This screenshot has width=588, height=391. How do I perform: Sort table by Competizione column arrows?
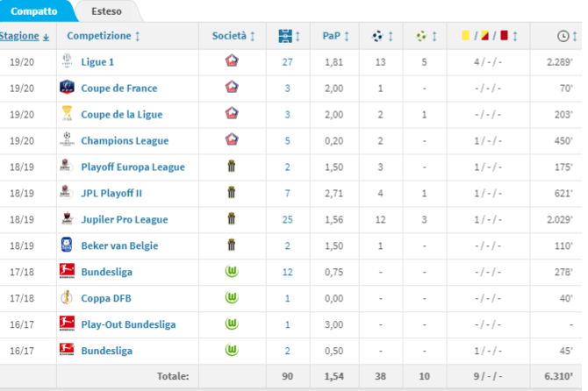[138, 36]
